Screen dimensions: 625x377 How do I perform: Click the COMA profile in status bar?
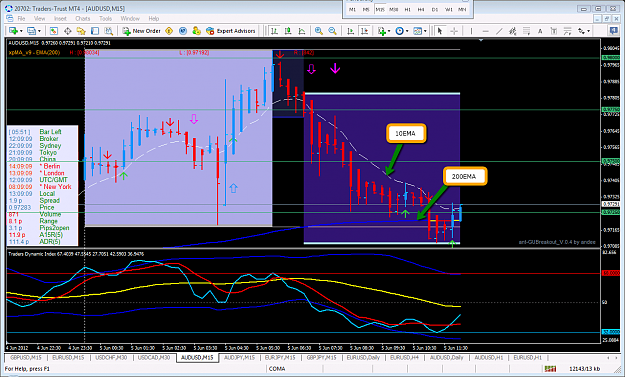[277, 369]
